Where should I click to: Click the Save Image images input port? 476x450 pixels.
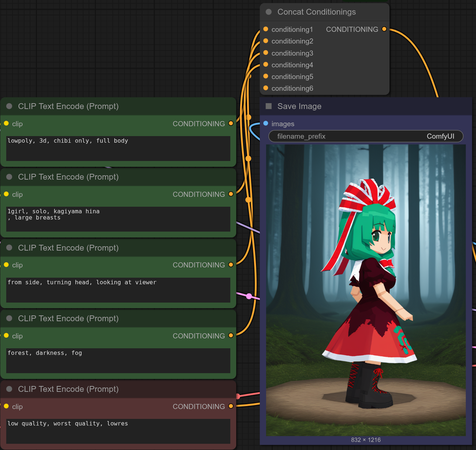(266, 123)
